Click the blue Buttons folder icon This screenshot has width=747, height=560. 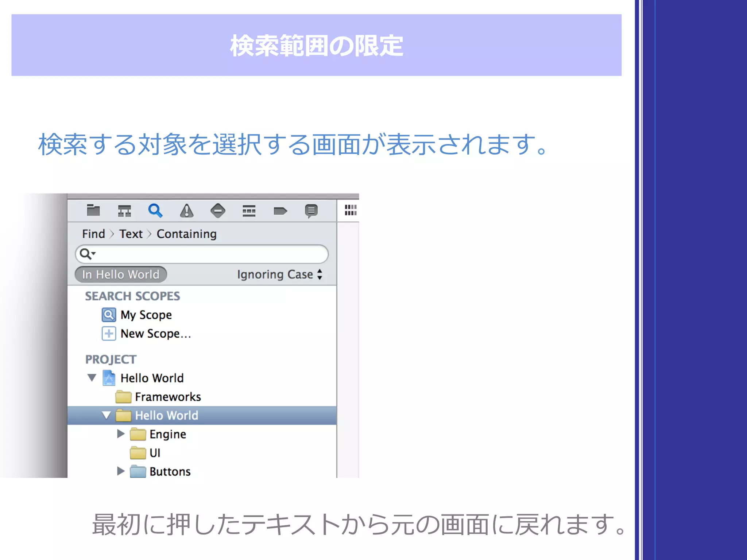[138, 471]
